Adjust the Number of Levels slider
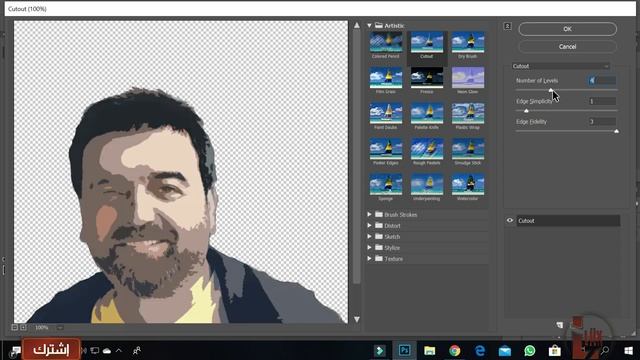Viewport: 640px width, 360px height. coord(551,90)
